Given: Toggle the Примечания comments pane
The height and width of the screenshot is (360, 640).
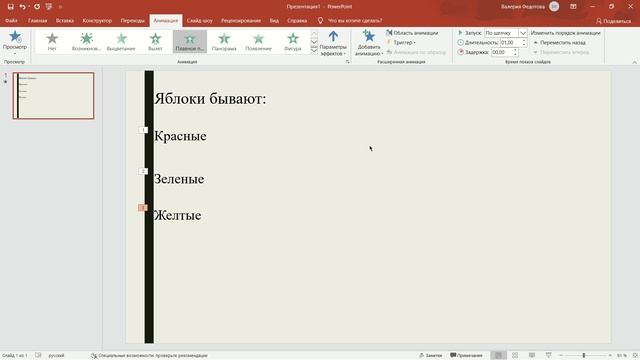Looking at the screenshot, I should point(466,356).
